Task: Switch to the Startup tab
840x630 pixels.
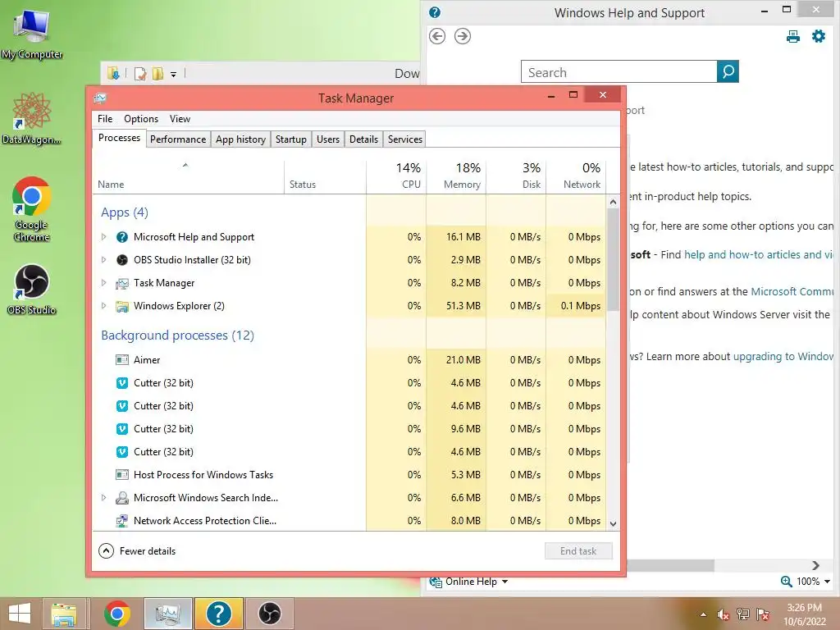Action: coord(291,139)
